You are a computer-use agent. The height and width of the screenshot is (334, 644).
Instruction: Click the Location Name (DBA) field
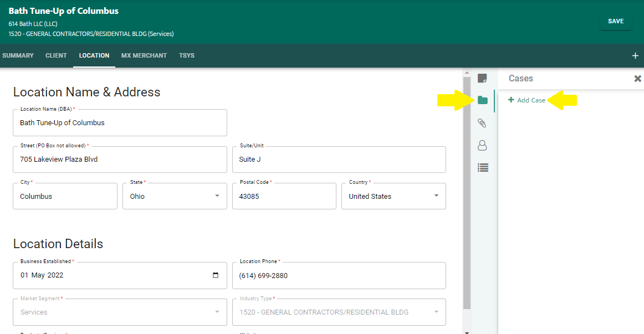coord(120,123)
